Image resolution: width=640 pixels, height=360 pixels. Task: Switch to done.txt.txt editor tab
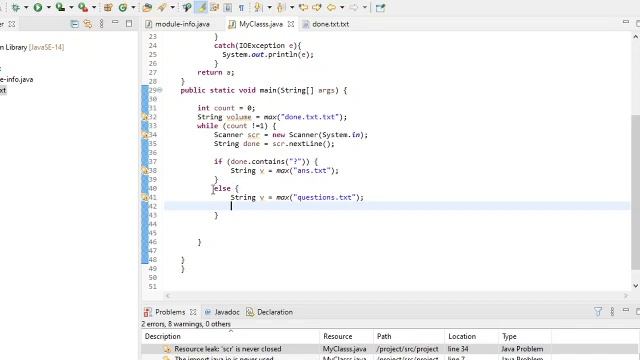[326, 24]
